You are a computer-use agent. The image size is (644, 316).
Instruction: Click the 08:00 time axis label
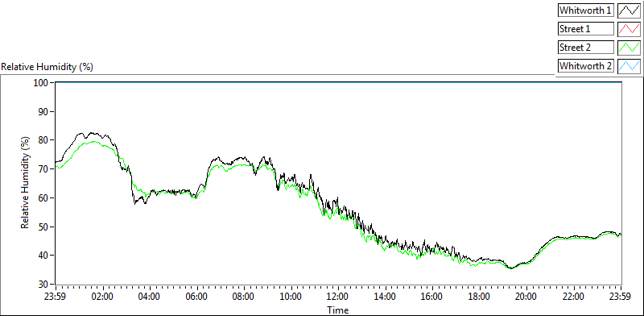[244, 297]
